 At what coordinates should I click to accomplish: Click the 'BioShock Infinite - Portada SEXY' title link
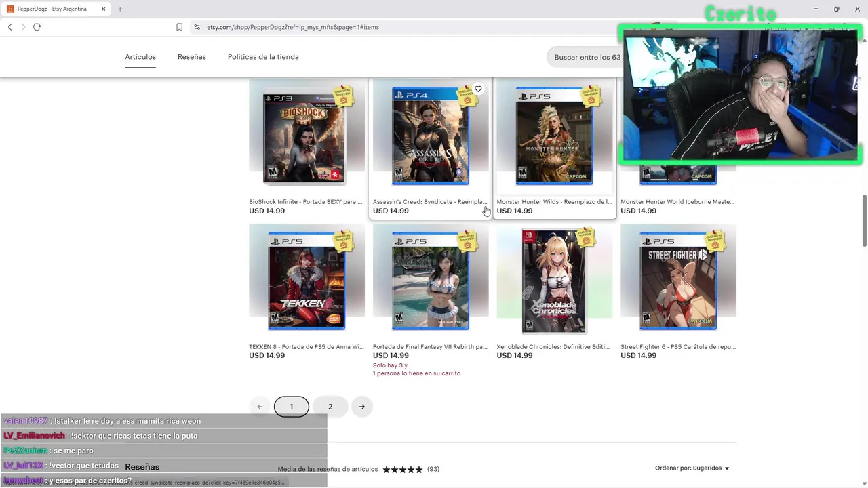(306, 201)
